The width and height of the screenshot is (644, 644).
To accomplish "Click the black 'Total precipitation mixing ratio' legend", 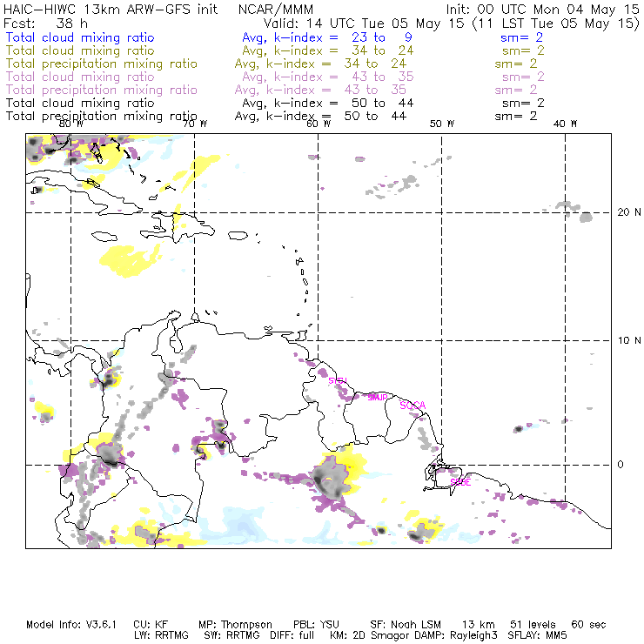I will tap(102, 117).
